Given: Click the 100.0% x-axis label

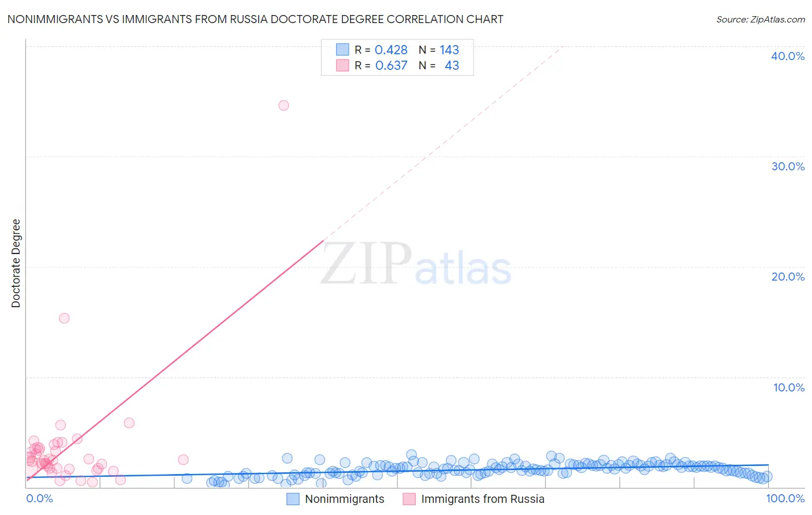Looking at the screenshot, I should point(785,498).
